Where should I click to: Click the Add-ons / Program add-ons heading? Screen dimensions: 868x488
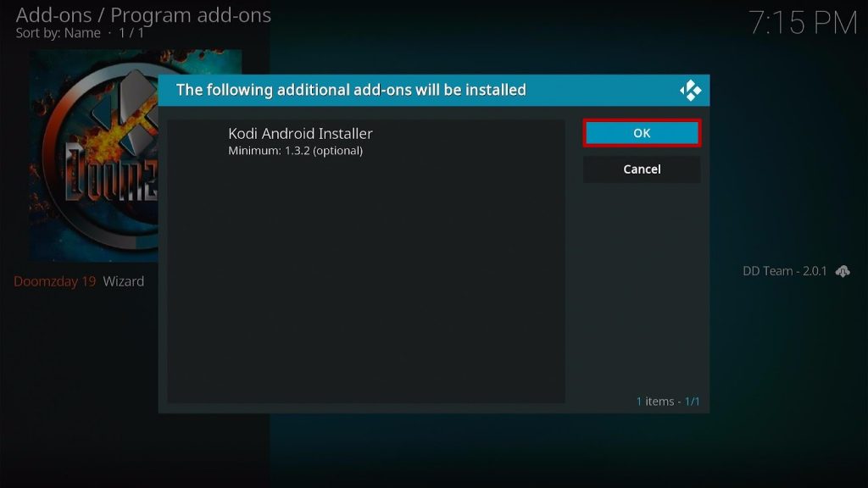(143, 15)
